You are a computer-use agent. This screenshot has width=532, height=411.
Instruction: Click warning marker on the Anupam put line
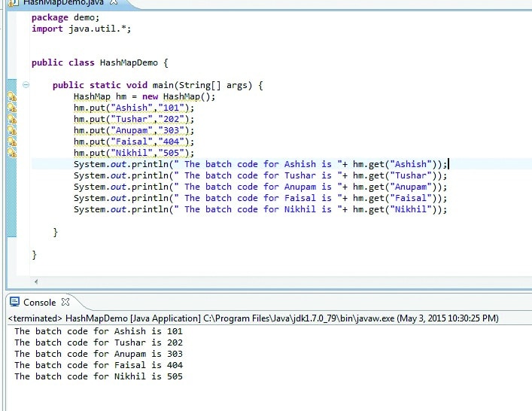[x=12, y=131]
